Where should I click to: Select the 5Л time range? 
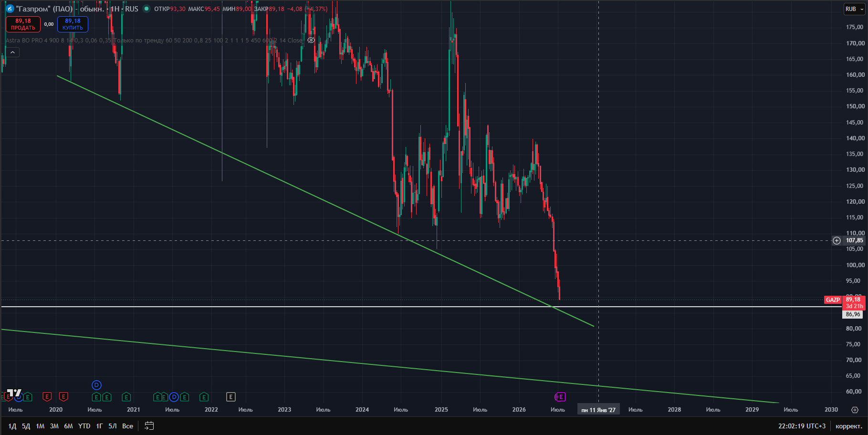tap(113, 426)
